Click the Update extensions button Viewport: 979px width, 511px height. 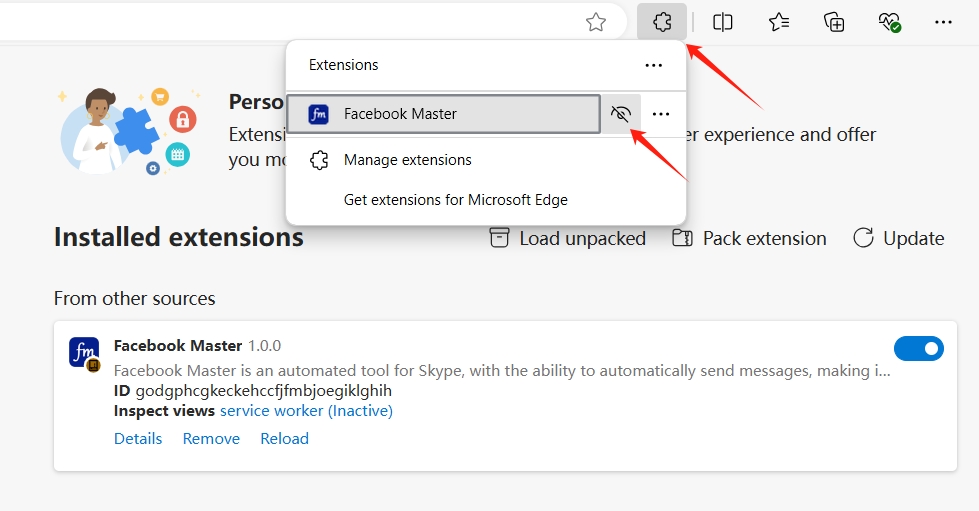click(x=898, y=238)
